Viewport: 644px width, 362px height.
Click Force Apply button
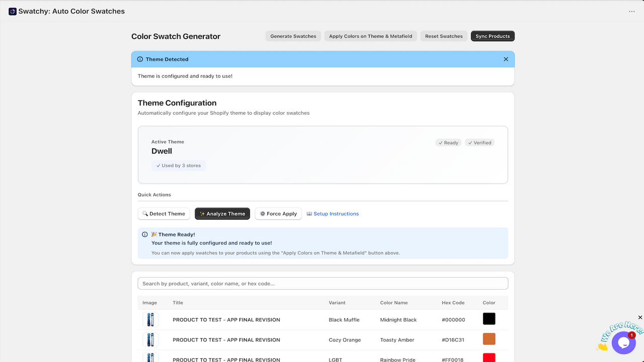pyautogui.click(x=278, y=214)
